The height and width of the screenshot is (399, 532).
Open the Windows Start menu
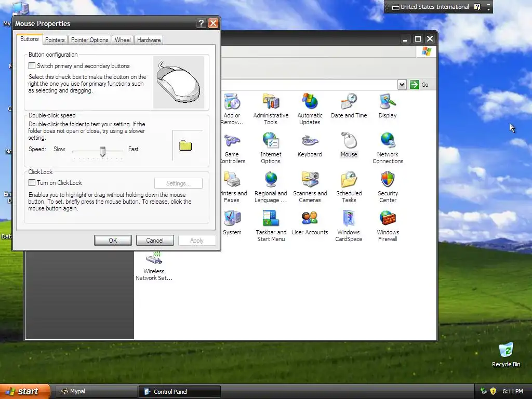point(25,391)
